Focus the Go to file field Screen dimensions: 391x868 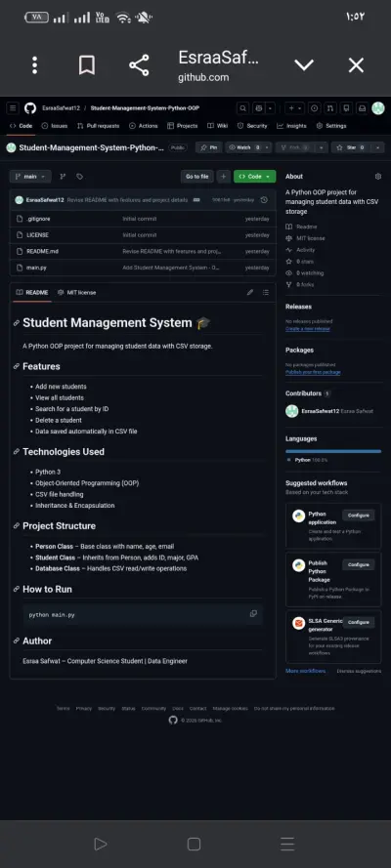coord(197,177)
